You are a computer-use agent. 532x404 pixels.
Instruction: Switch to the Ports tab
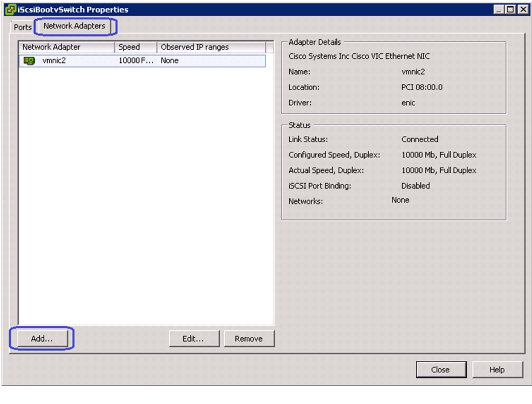[22, 27]
